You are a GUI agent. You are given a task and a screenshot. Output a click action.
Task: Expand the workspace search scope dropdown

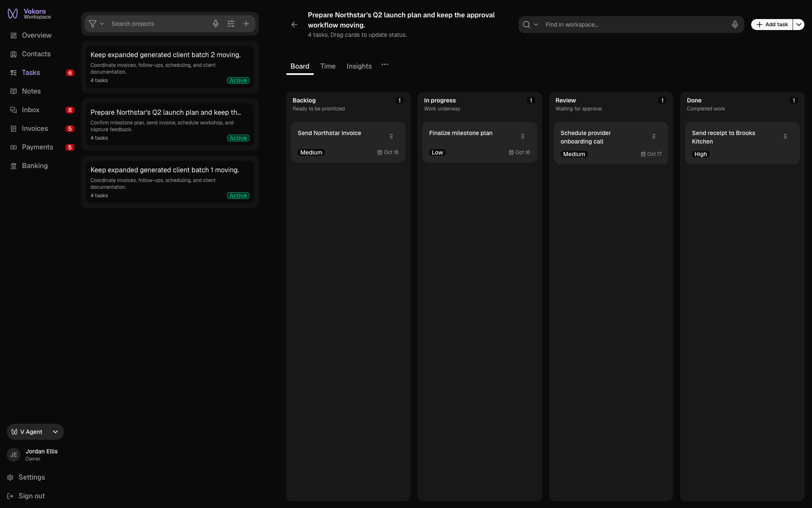point(530,25)
